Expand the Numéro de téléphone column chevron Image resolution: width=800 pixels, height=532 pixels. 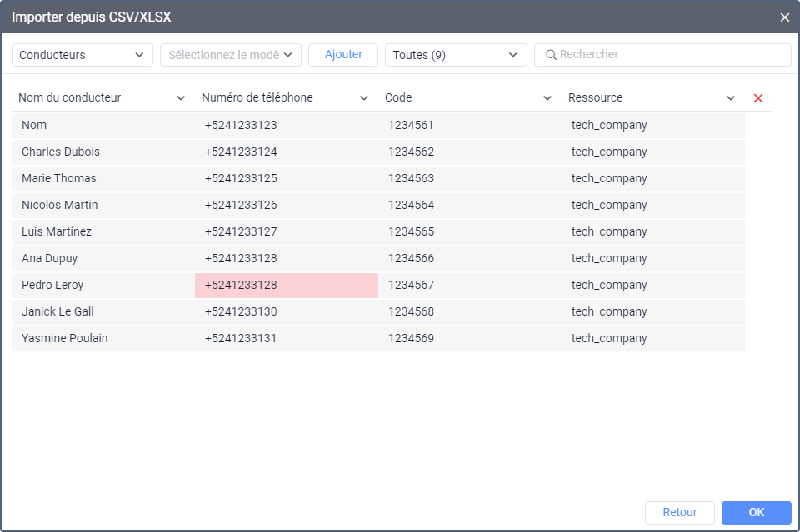coord(364,98)
